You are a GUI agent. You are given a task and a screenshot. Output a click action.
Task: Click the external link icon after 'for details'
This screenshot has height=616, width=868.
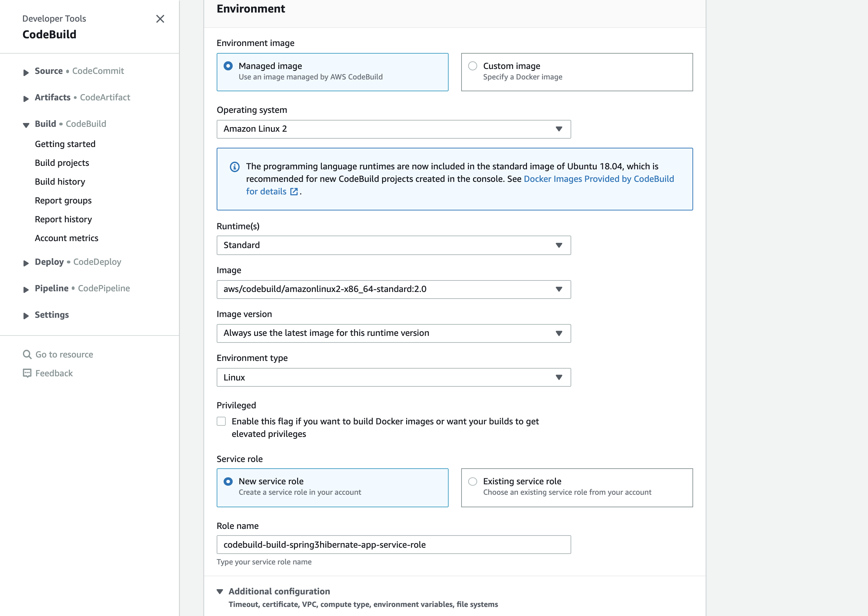coord(294,192)
